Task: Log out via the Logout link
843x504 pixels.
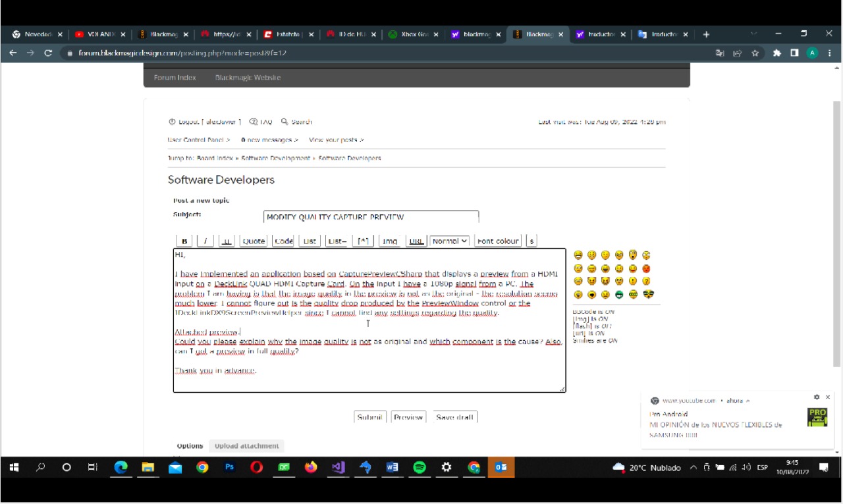Action: pyautogui.click(x=205, y=122)
